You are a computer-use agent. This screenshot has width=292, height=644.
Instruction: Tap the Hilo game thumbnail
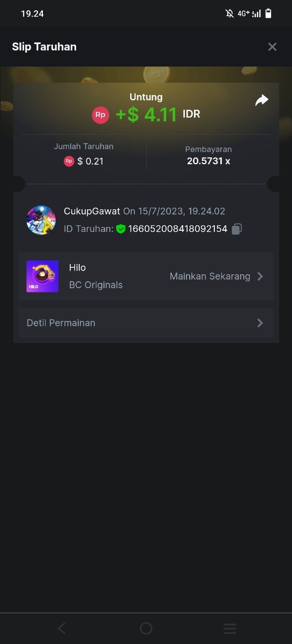(42, 276)
